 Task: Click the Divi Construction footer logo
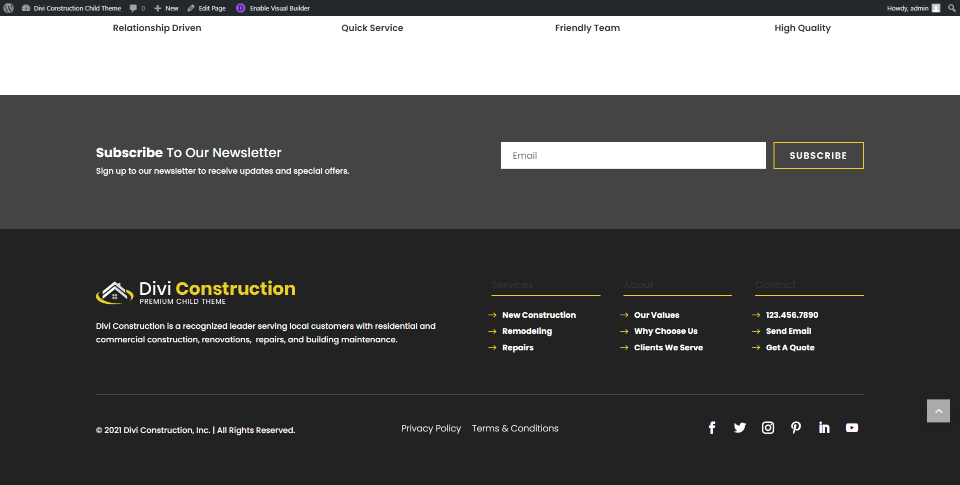pyautogui.click(x=196, y=292)
